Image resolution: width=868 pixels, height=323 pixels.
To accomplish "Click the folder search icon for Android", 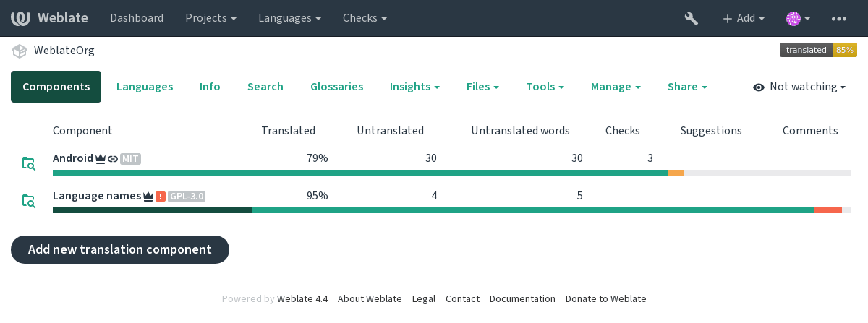I will click(28, 163).
